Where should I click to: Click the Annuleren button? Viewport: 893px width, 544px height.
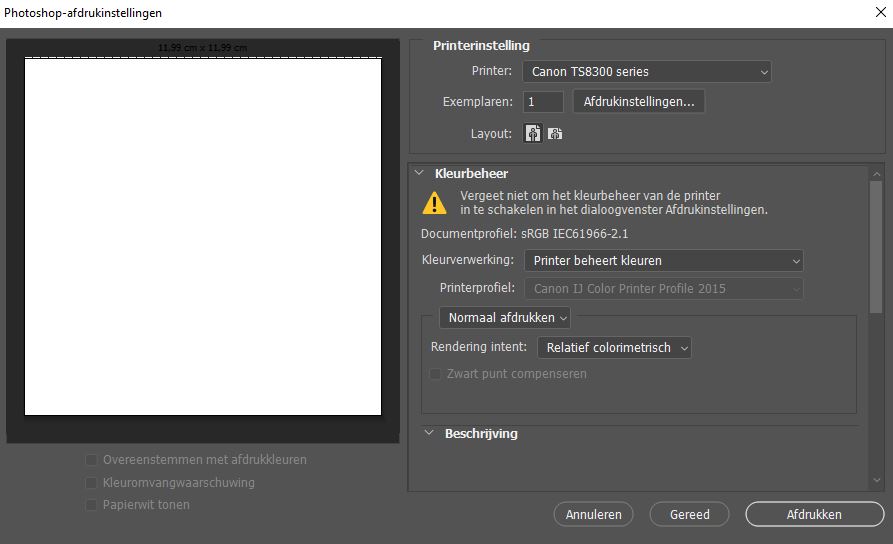click(x=593, y=514)
